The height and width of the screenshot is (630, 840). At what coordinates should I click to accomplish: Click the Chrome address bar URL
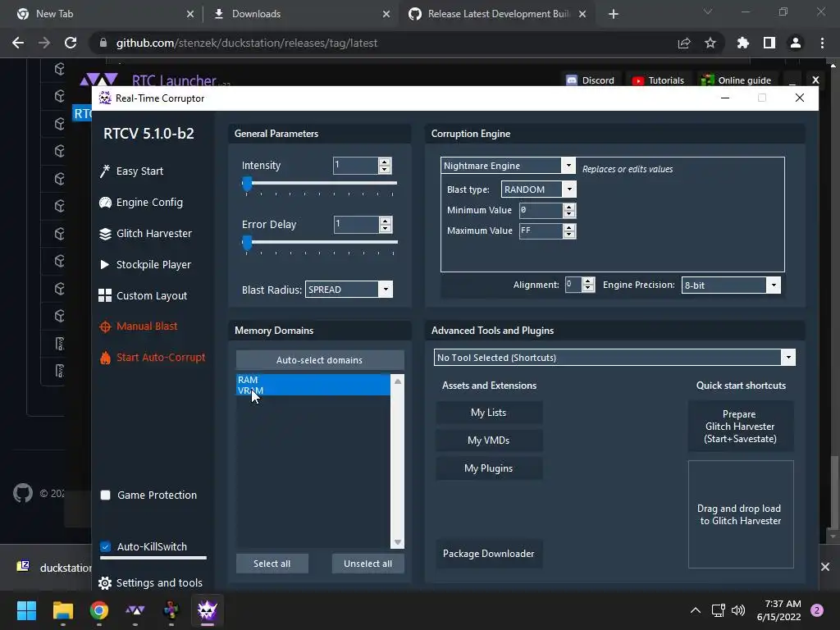tap(246, 43)
